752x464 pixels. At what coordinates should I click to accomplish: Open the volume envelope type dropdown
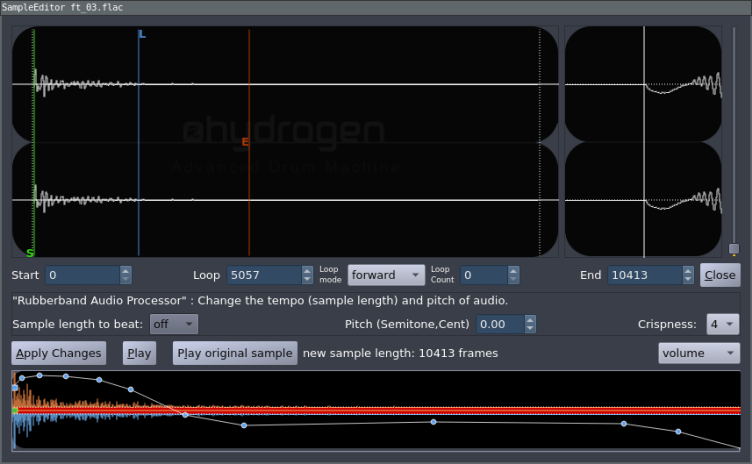pyautogui.click(x=698, y=353)
